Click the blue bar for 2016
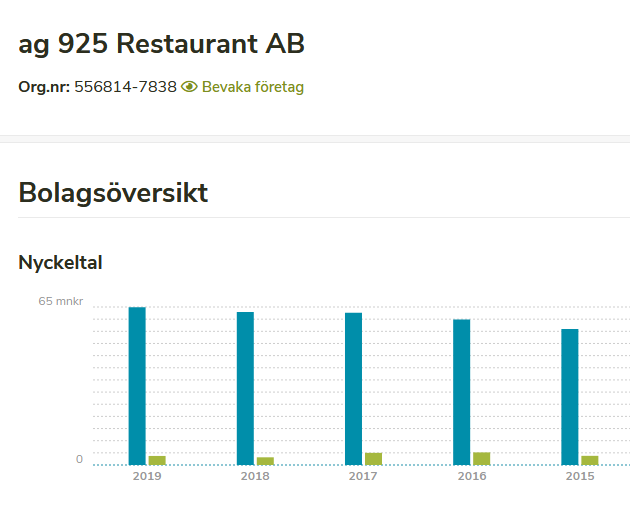630x511 pixels. click(462, 392)
